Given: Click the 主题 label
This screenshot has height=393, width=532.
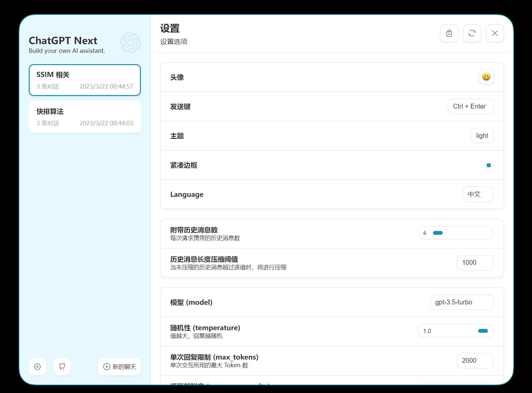Looking at the screenshot, I should [177, 136].
